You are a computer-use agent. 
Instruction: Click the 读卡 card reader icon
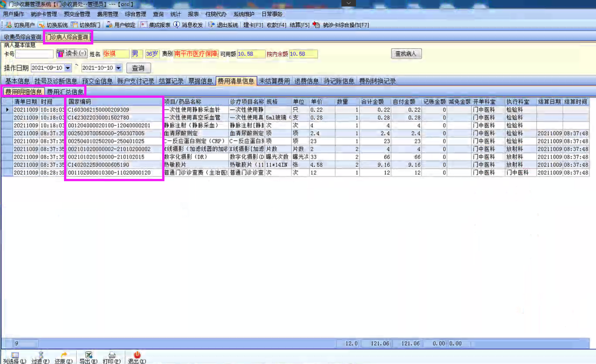(x=60, y=53)
